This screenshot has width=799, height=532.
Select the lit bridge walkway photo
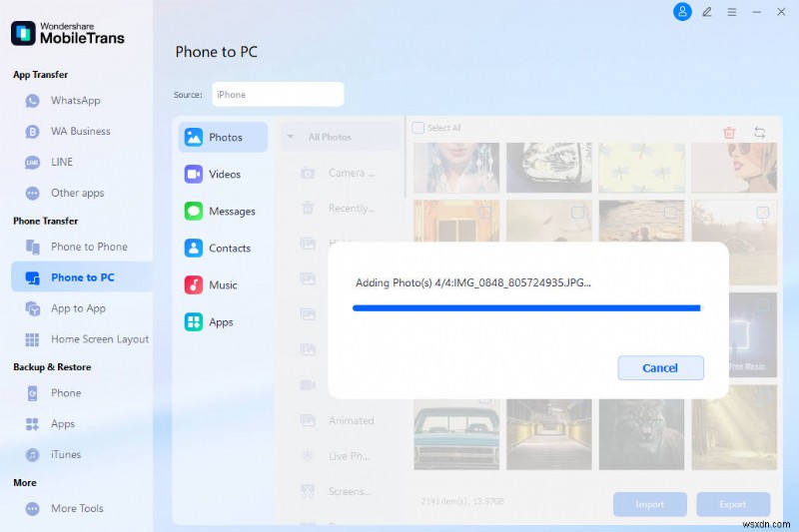click(548, 434)
